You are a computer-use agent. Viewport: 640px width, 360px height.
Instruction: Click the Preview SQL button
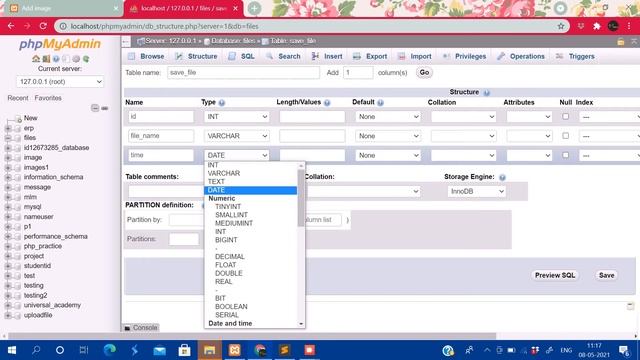tap(555, 276)
